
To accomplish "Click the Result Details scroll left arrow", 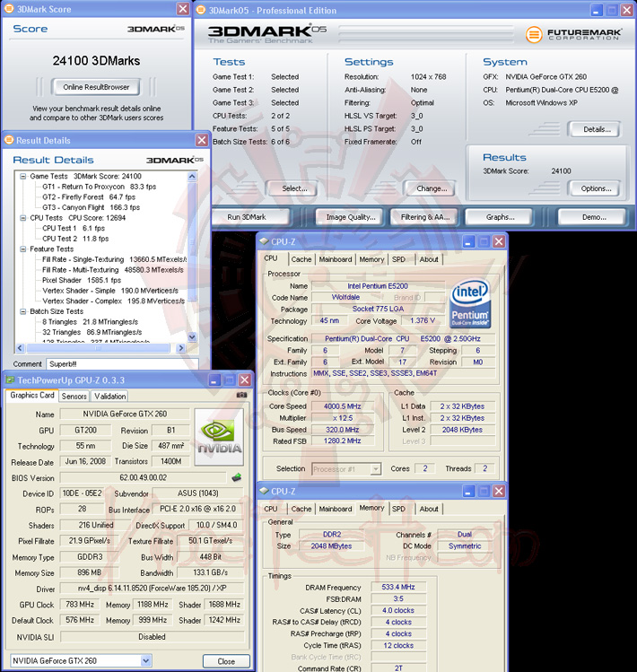I will coord(20,348).
